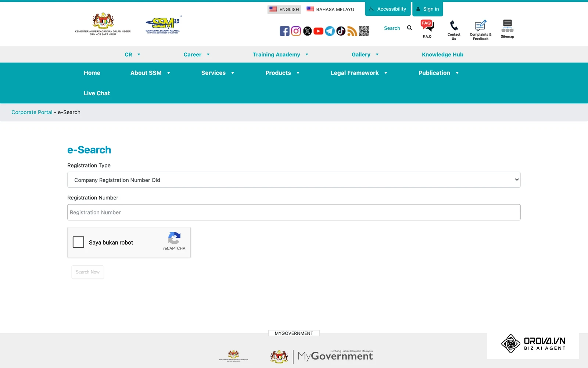The width and height of the screenshot is (588, 368).
Task: Click the MyGovernment logo in footer
Action: point(322,356)
